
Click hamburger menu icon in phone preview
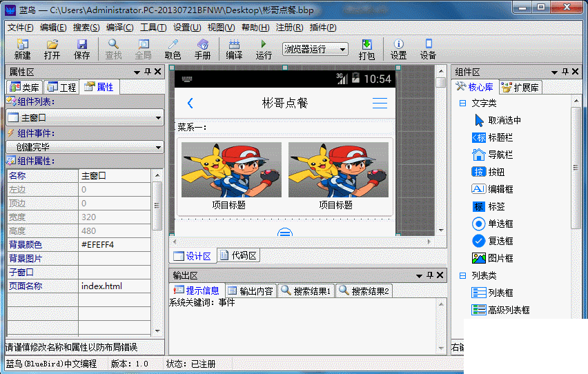pos(380,103)
